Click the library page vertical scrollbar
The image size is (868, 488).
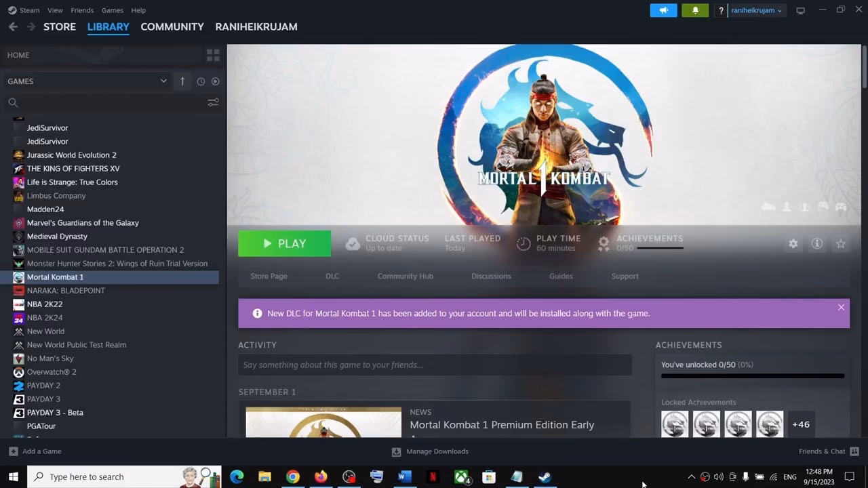864,68
